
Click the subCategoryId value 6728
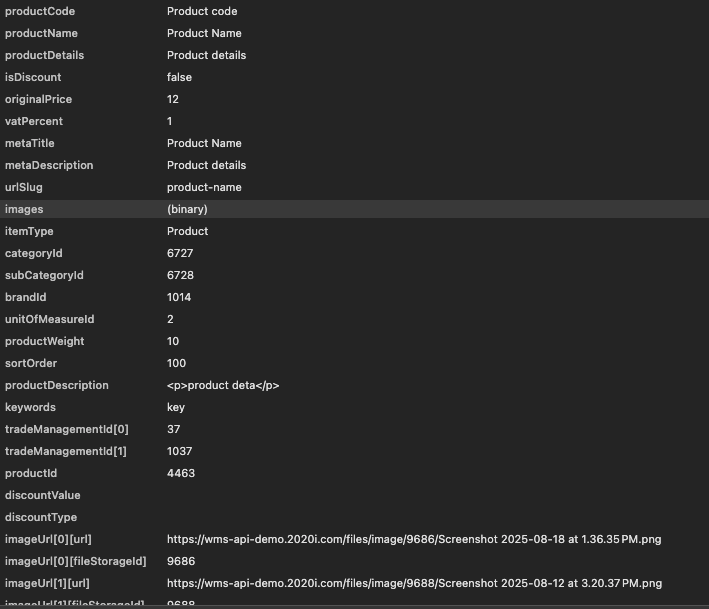[180, 275]
